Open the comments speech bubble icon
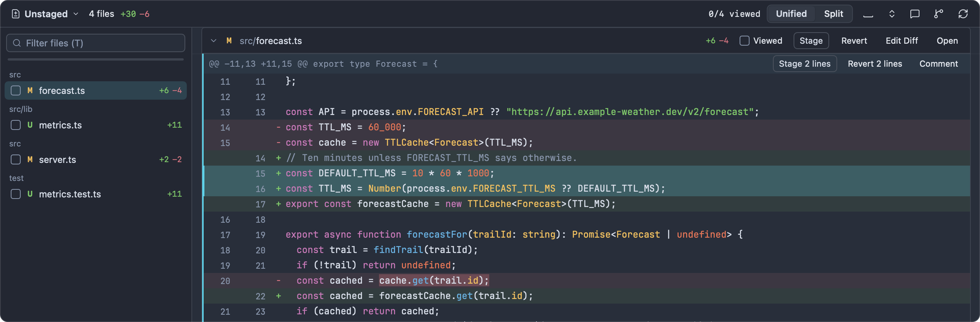This screenshot has width=980, height=322. point(915,14)
